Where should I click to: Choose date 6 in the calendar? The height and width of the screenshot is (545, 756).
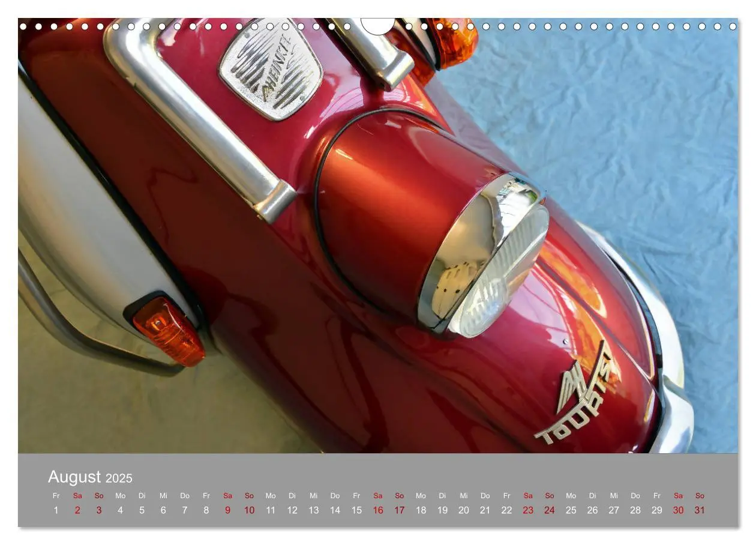click(x=163, y=510)
